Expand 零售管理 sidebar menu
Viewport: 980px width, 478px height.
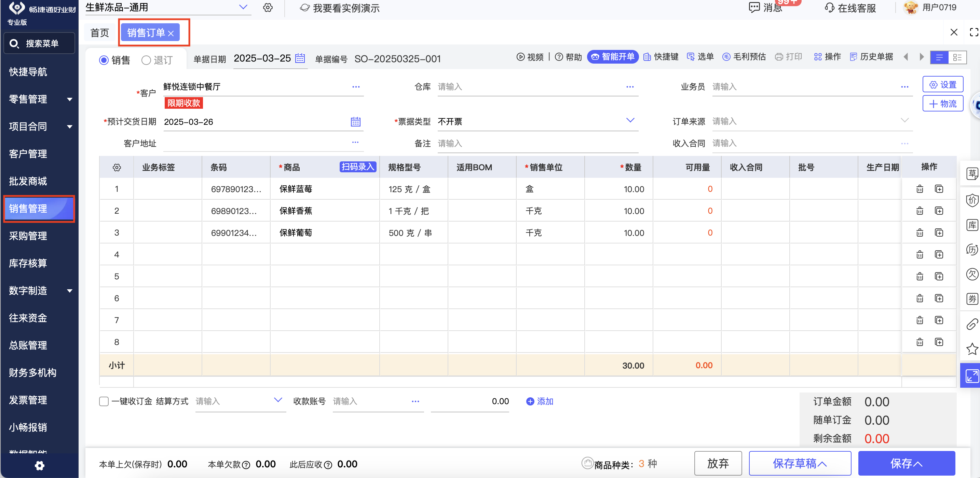click(x=70, y=99)
